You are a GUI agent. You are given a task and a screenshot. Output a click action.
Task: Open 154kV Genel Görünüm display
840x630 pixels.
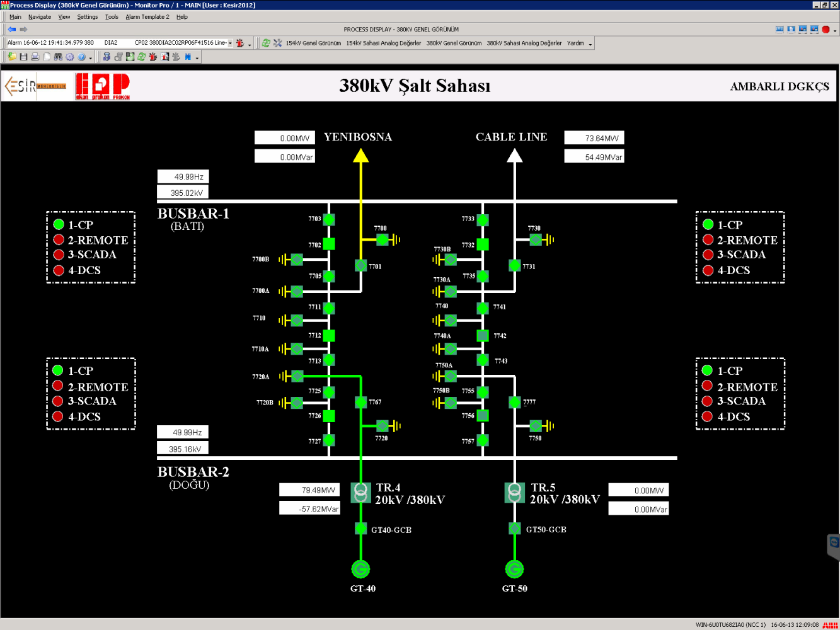313,43
